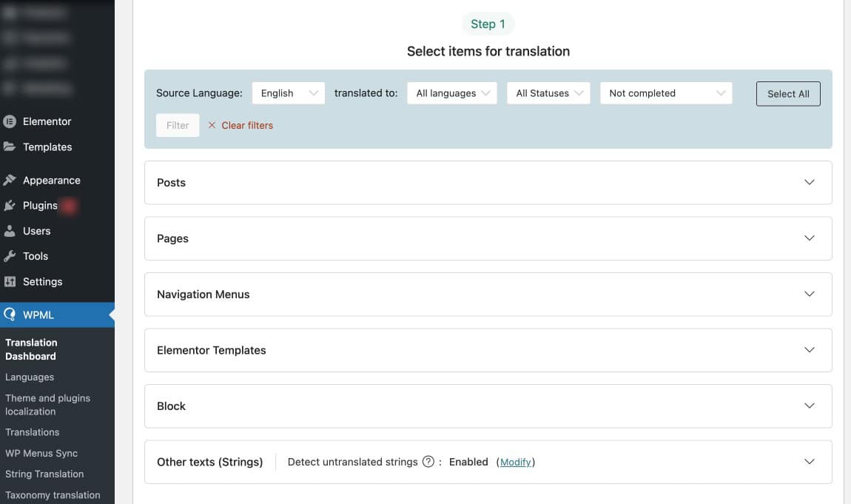
Task: Open the Not completed dropdown
Action: pos(666,93)
